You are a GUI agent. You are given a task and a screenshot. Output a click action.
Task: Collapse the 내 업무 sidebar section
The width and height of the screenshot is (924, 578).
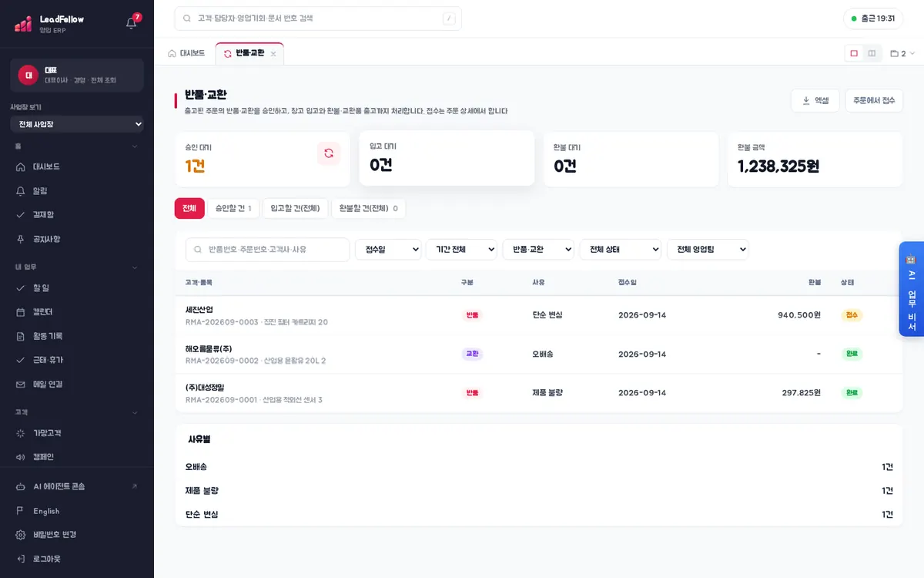[x=77, y=267]
